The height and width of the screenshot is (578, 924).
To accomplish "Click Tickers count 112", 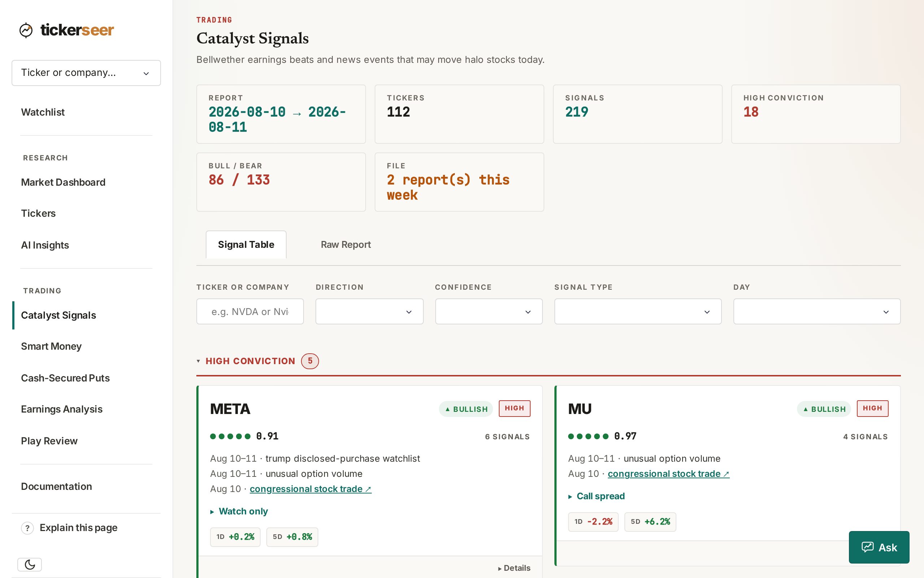I will (x=398, y=112).
